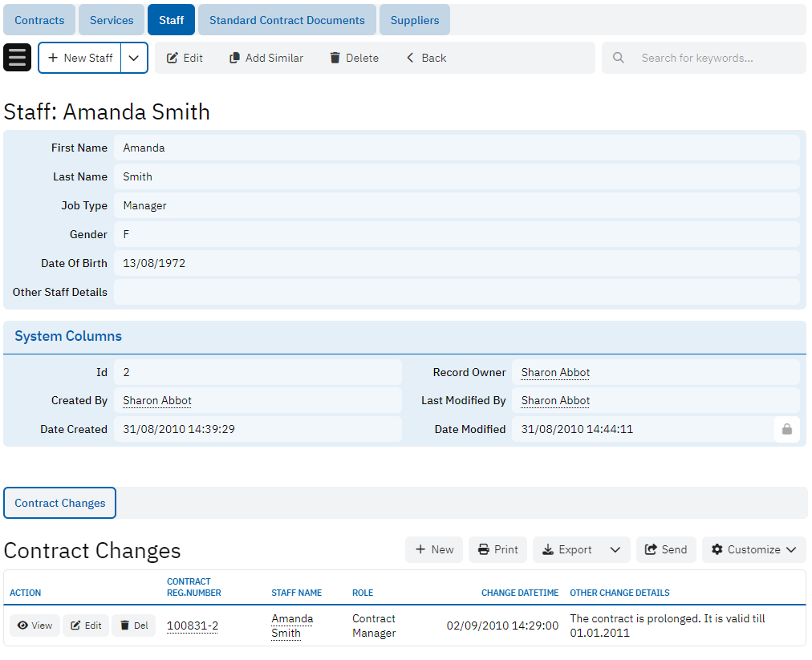Print the Contract Changes list
Image resolution: width=812 pixels, height=660 pixels.
tap(497, 549)
